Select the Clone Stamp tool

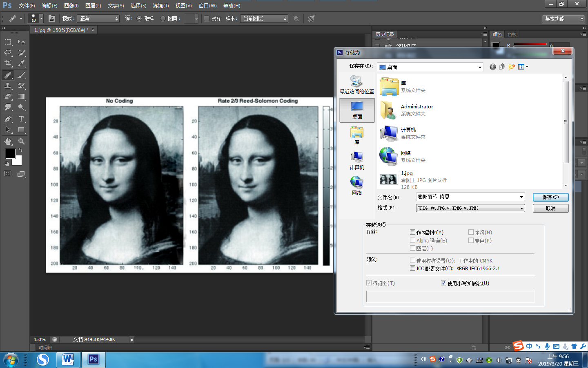coord(8,86)
